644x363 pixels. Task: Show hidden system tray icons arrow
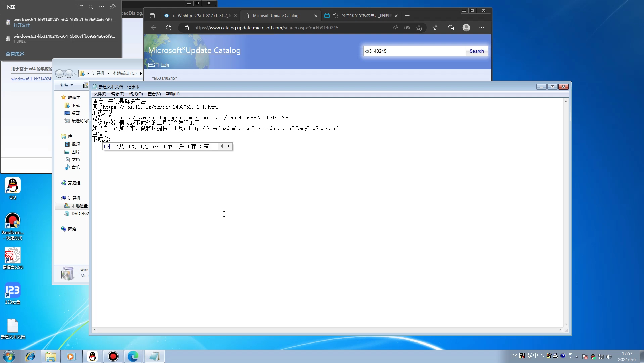577,356
